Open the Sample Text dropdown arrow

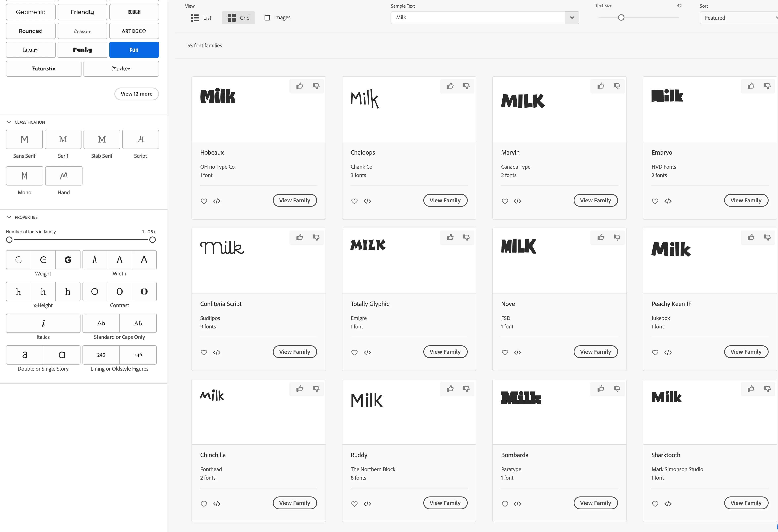pyautogui.click(x=572, y=18)
